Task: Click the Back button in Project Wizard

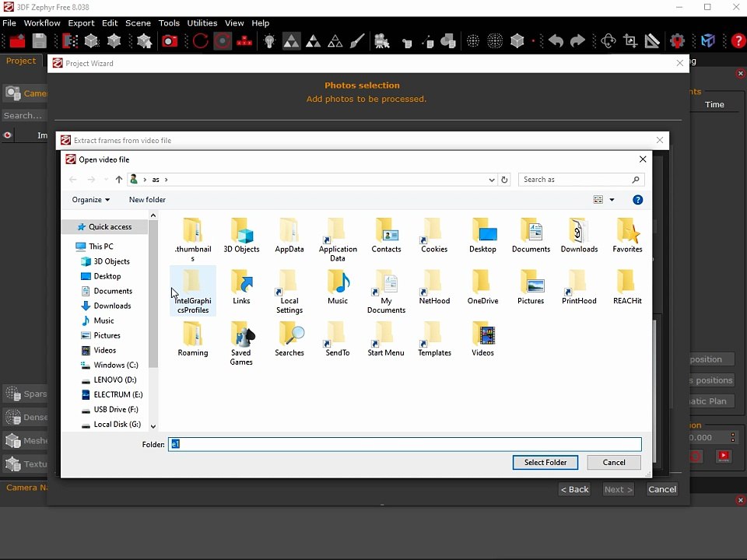Action: (x=574, y=489)
